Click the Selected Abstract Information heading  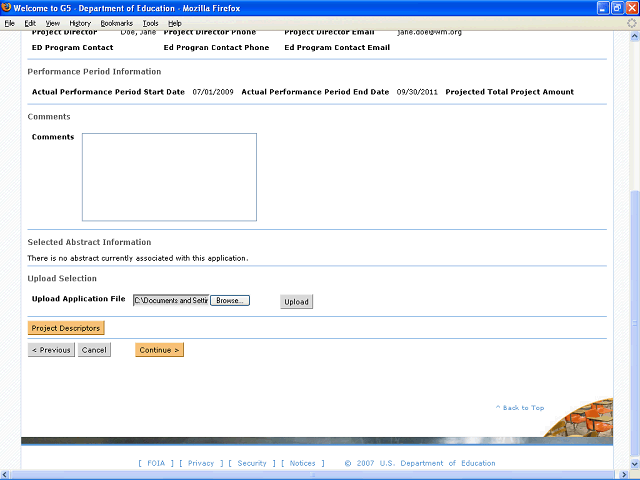(x=89, y=242)
